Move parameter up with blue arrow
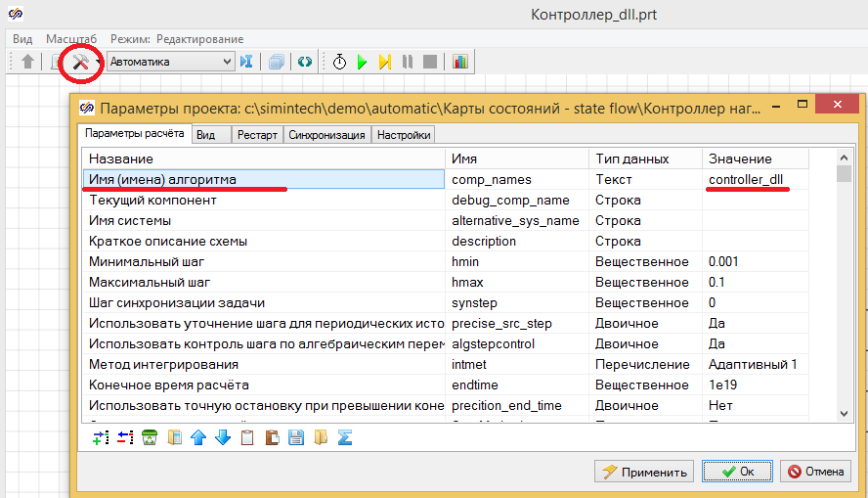868x498 pixels. point(198,437)
